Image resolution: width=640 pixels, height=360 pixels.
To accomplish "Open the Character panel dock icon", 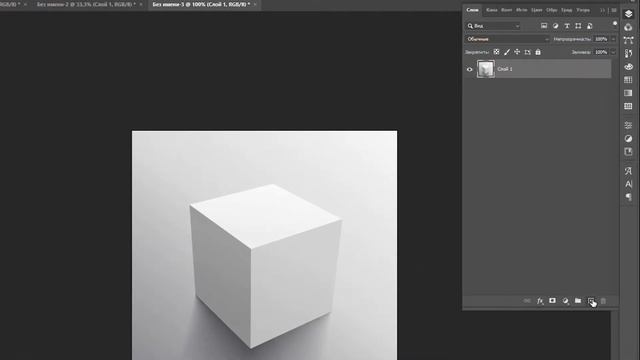I will click(628, 184).
